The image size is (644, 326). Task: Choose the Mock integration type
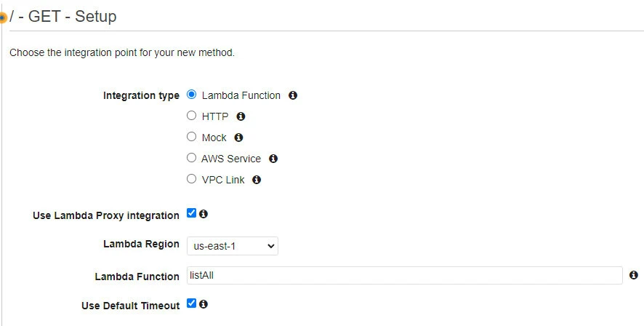pyautogui.click(x=192, y=137)
